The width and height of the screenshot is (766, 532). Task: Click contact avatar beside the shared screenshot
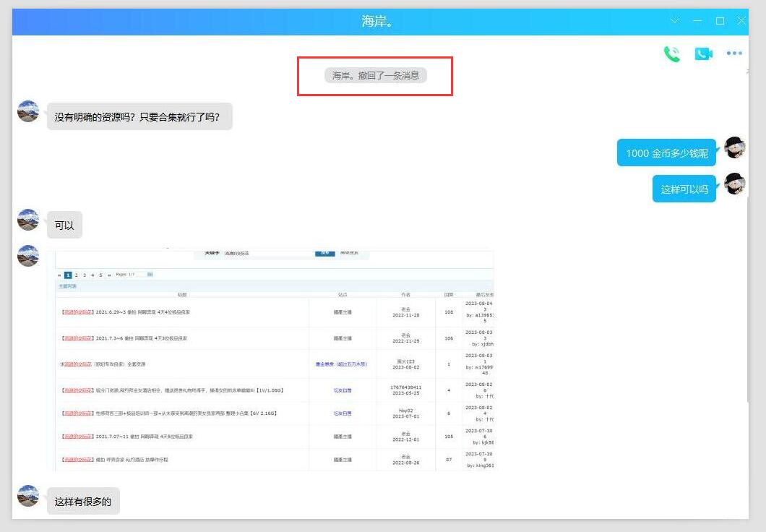pyautogui.click(x=28, y=256)
